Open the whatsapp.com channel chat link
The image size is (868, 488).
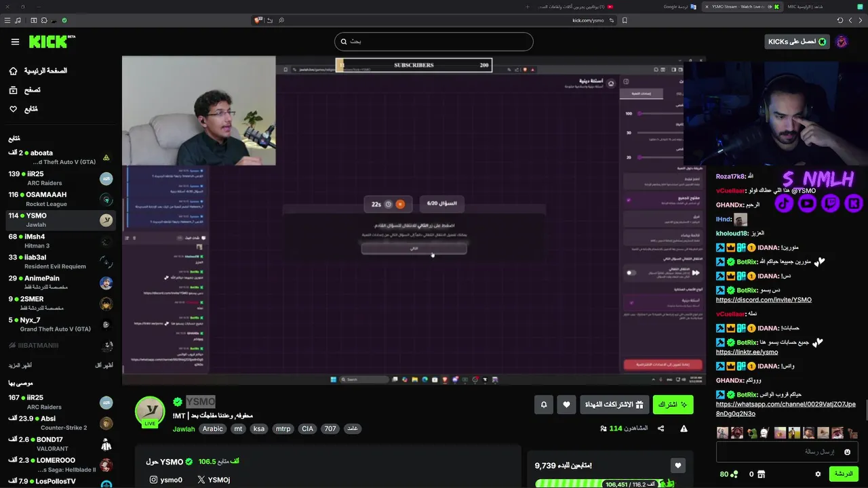click(786, 409)
